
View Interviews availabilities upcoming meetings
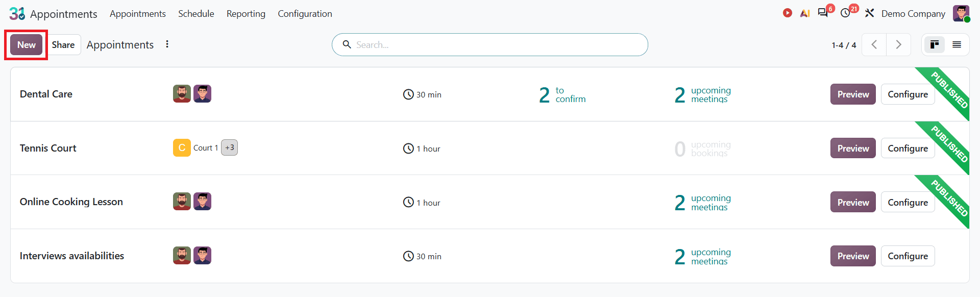tap(703, 256)
